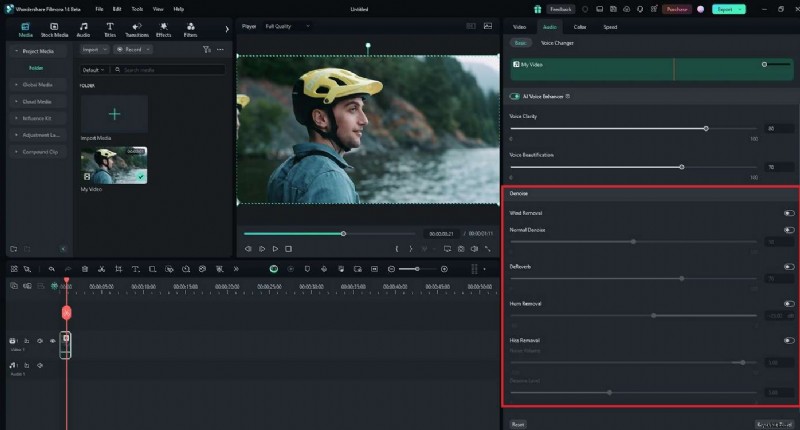Open the Filters panel icon
Viewport: 800px width, 430px height.
(190, 29)
